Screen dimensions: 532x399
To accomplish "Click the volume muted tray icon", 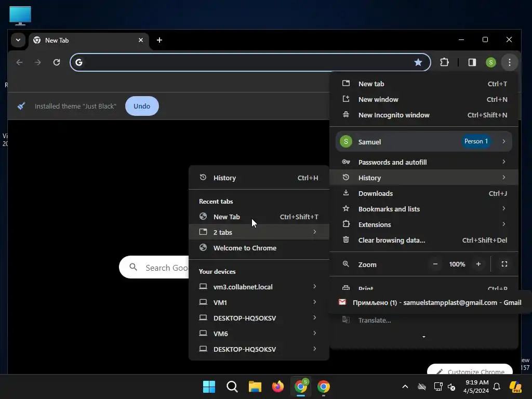I will point(451,387).
